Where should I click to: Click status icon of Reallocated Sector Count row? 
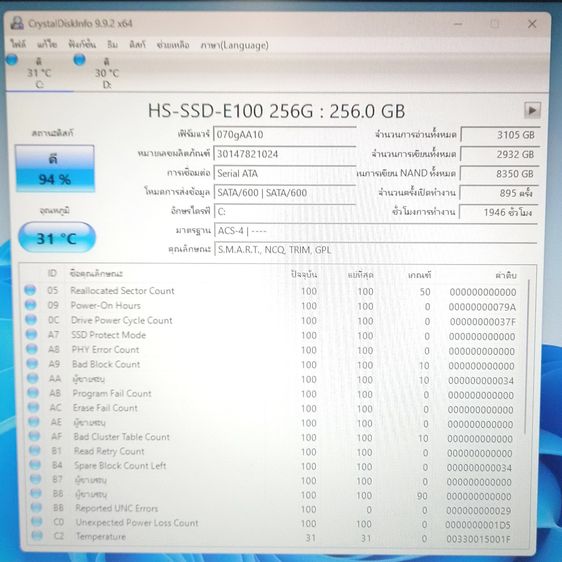tap(30, 290)
